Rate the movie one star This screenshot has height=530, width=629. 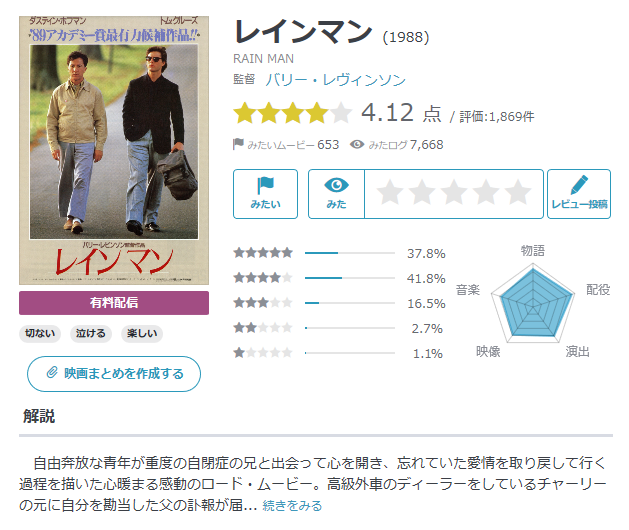click(390, 192)
